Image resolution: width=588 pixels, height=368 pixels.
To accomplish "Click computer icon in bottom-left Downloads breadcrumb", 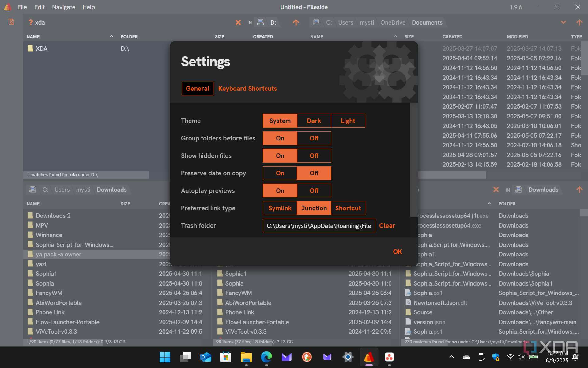I will pyautogui.click(x=32, y=190).
